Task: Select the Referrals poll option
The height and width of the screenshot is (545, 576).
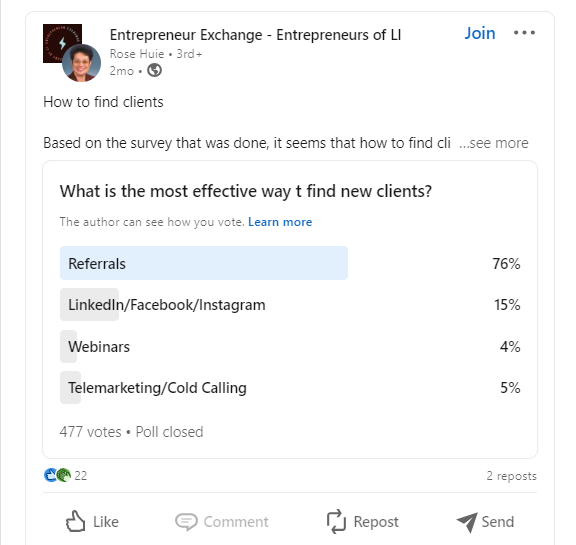Action: pyautogui.click(x=290, y=263)
